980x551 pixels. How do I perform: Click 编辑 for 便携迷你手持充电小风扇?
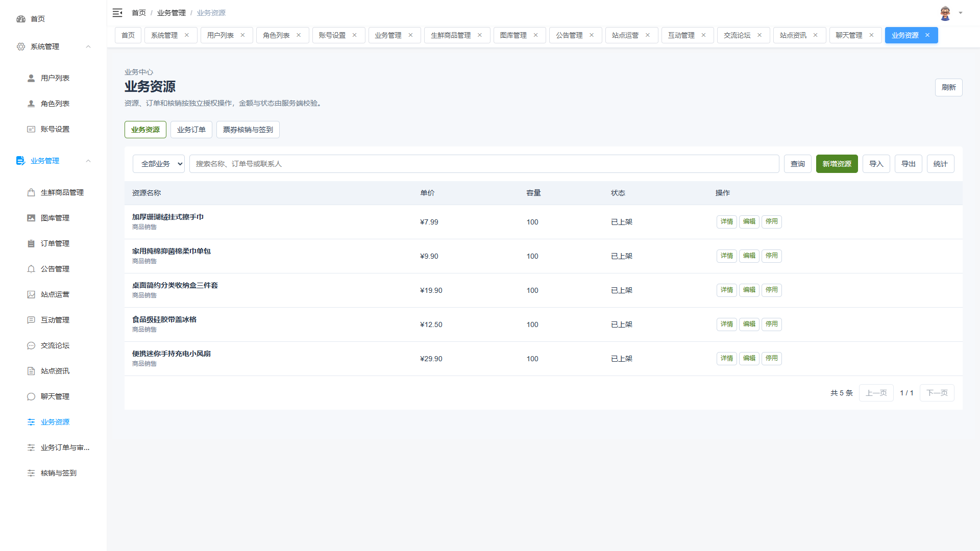[x=749, y=358]
